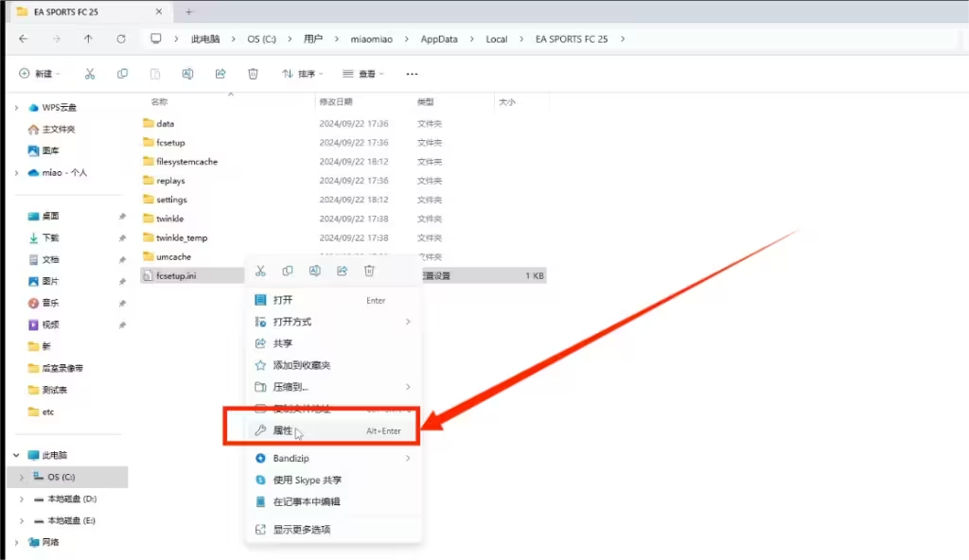This screenshot has height=560, width=969.
Task: Open 文档 quick access folder
Action: 44,259
